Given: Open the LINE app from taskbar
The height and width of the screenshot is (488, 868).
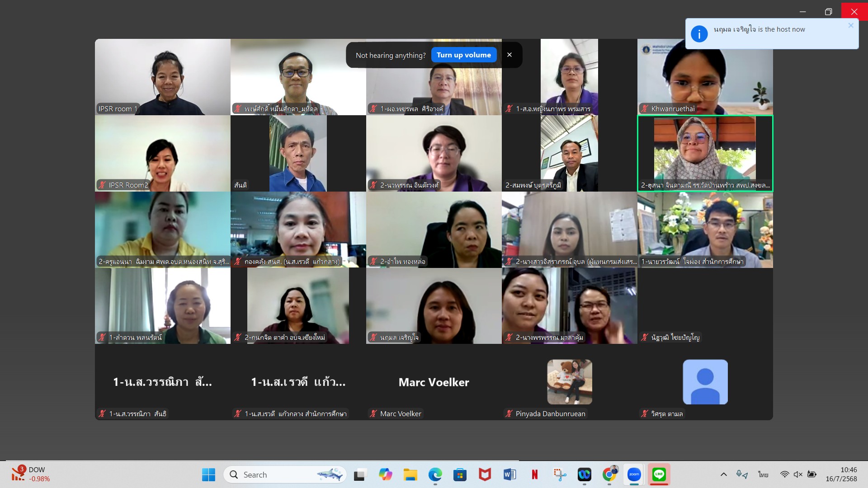Looking at the screenshot, I should point(659,474).
